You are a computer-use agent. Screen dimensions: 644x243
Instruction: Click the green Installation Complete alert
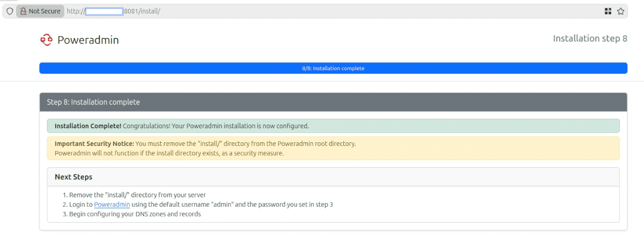(333, 126)
